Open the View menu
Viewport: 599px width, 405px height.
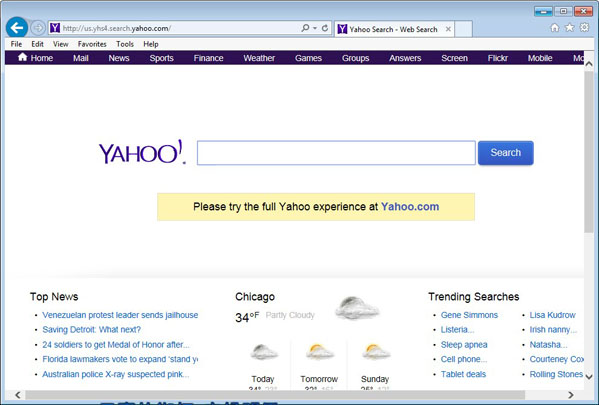click(x=61, y=44)
